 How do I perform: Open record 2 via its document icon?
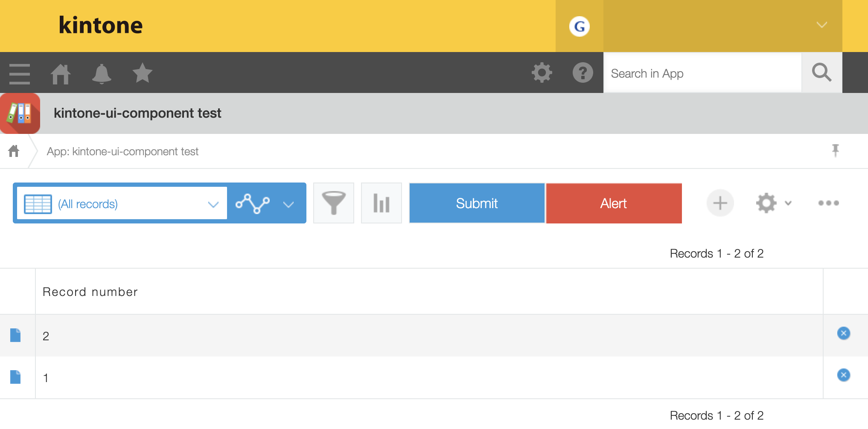[x=15, y=336]
